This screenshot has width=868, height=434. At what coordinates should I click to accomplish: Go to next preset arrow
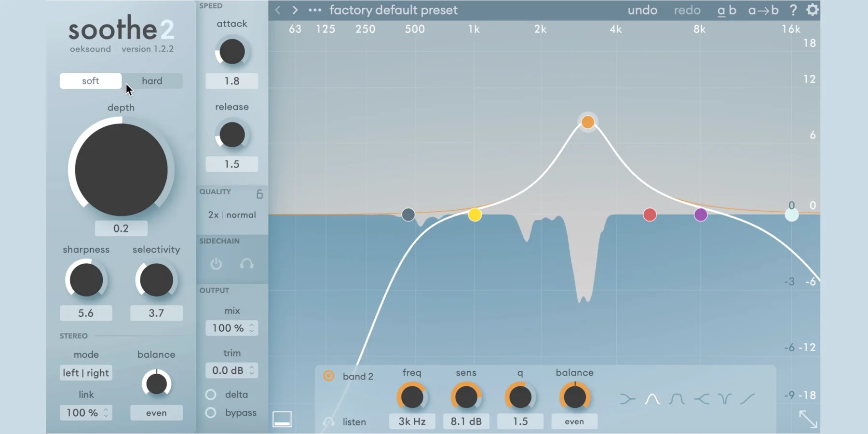click(295, 10)
